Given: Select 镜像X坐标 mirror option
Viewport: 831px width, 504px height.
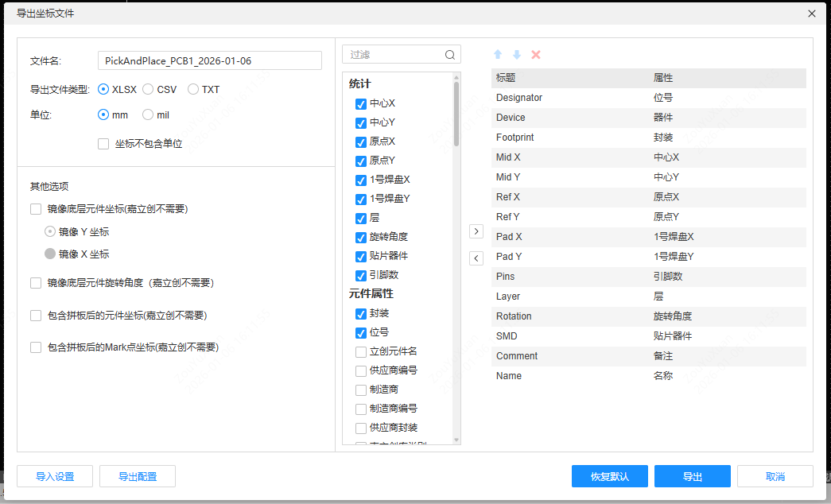Looking at the screenshot, I should click(x=50, y=254).
